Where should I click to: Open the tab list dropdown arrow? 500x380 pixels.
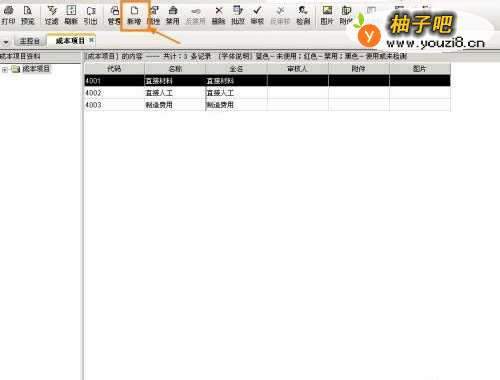tap(6, 42)
